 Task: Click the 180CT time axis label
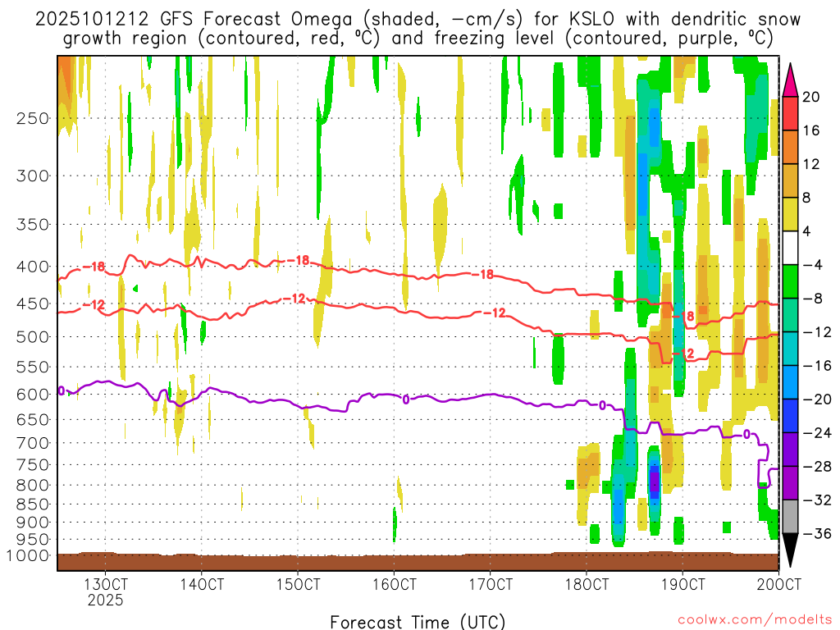click(x=586, y=584)
